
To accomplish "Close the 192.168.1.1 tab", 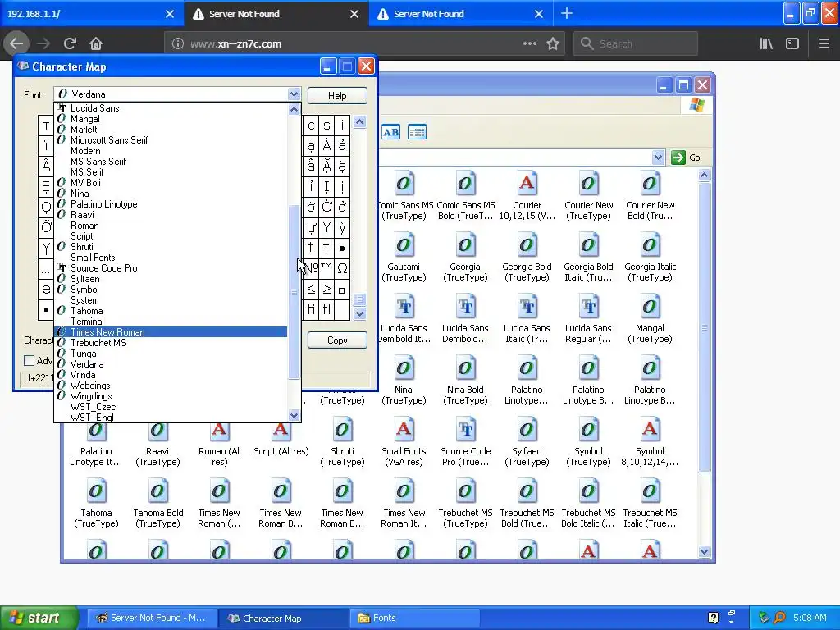I will point(169,14).
